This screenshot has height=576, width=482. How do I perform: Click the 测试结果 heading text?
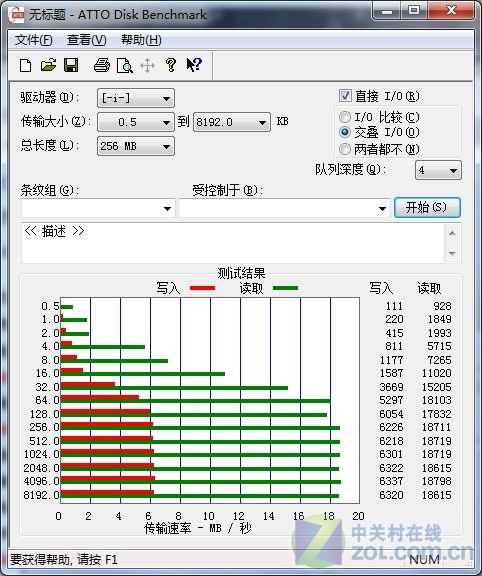pos(241,273)
